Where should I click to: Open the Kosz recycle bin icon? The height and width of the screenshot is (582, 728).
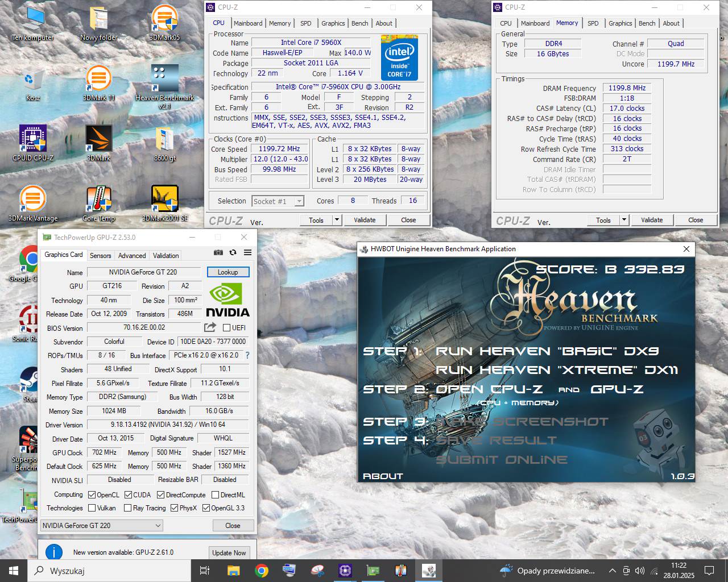click(x=33, y=84)
